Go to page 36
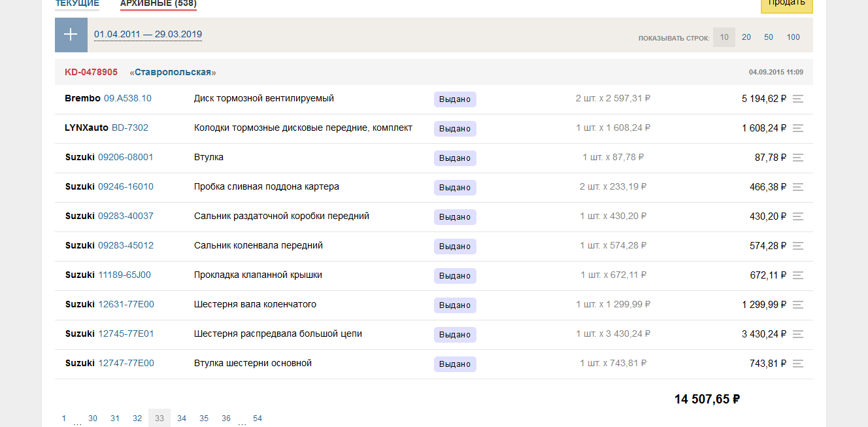Image resolution: width=868 pixels, height=427 pixels. (x=226, y=418)
